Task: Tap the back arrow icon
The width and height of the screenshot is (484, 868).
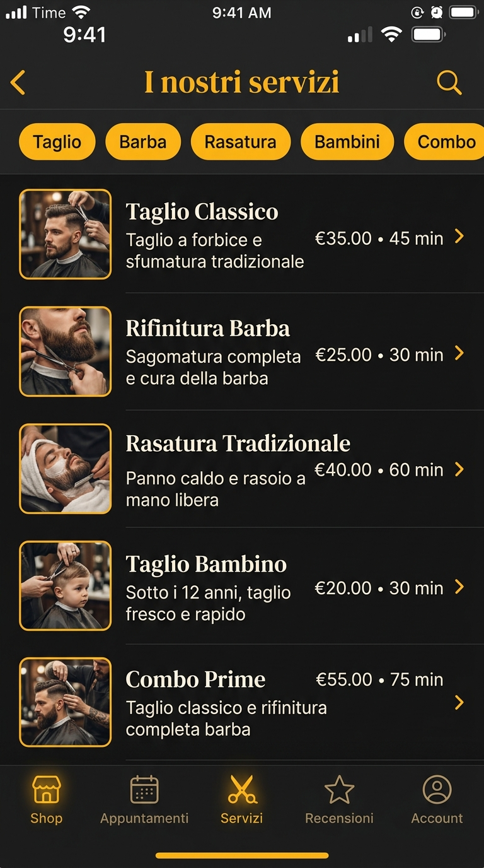Action: click(18, 83)
